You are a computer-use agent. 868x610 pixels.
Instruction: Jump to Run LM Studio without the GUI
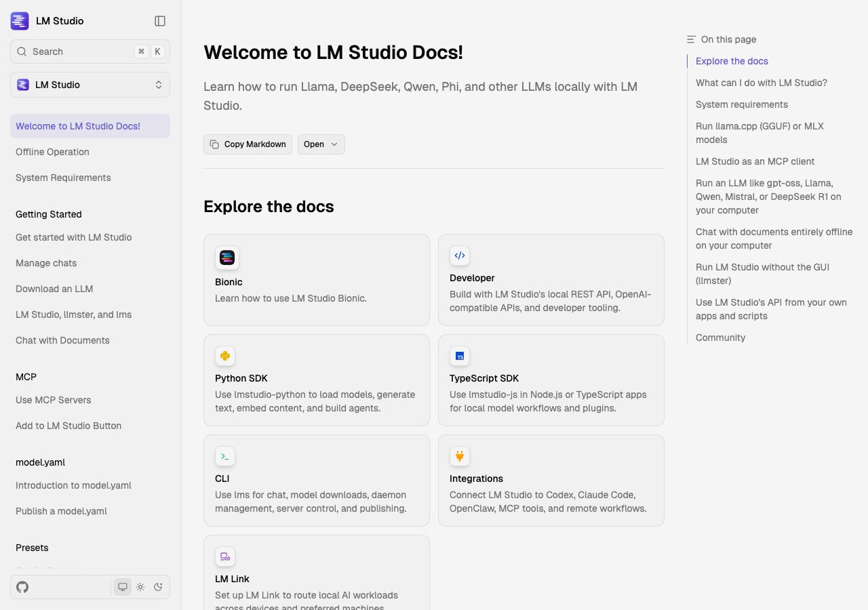click(x=763, y=274)
